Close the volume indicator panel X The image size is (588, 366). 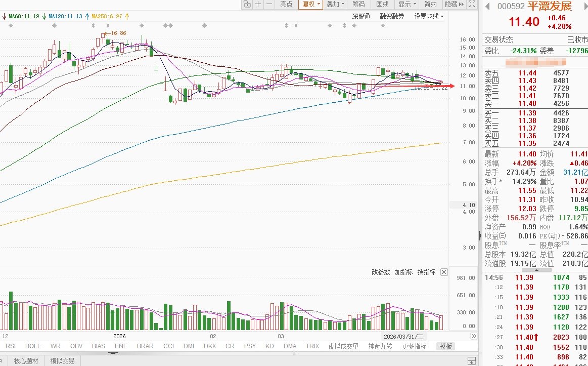[x=444, y=272]
